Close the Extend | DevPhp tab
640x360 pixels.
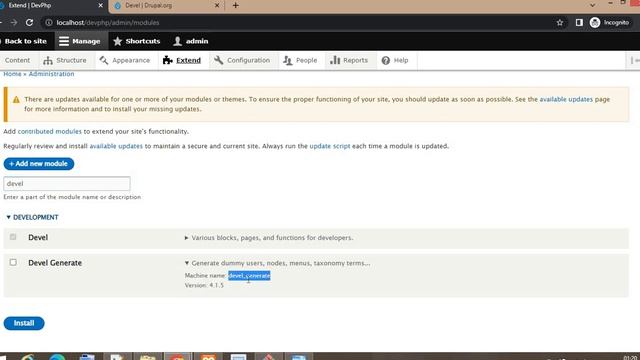click(100, 5)
